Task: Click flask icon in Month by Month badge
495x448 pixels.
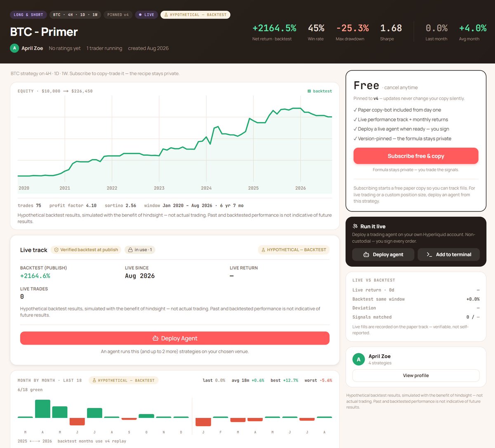Action: click(94, 380)
